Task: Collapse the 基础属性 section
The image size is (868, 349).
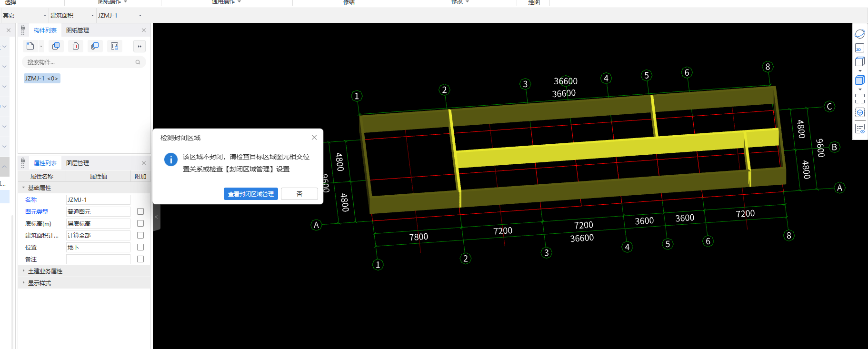Action: click(x=23, y=188)
